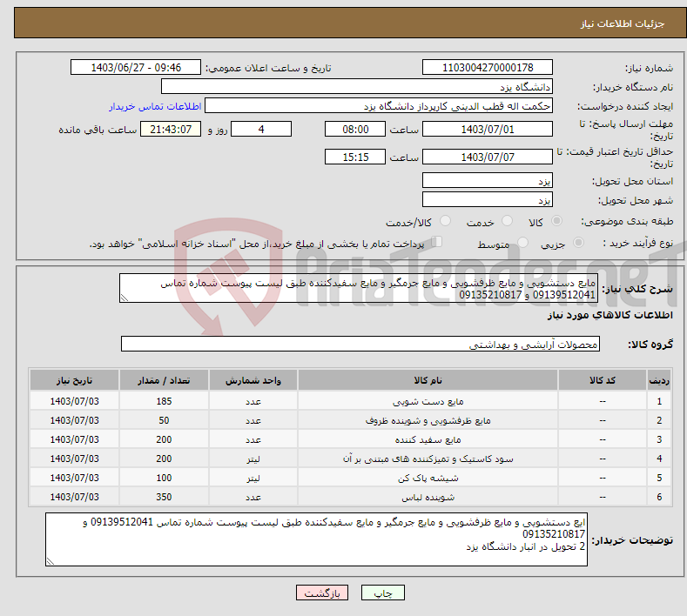This screenshot has width=687, height=616.
Task: Click quantity 50 in the table
Action: [x=164, y=420]
